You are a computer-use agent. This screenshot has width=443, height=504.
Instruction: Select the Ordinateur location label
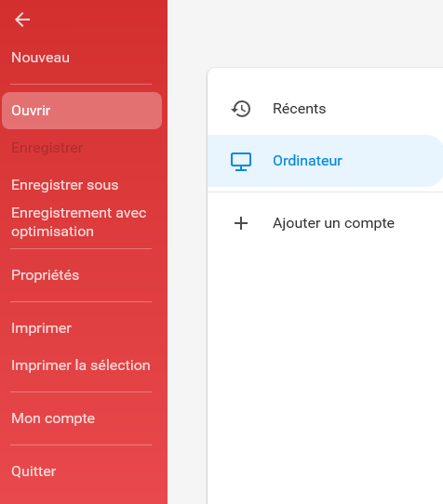coord(307,161)
